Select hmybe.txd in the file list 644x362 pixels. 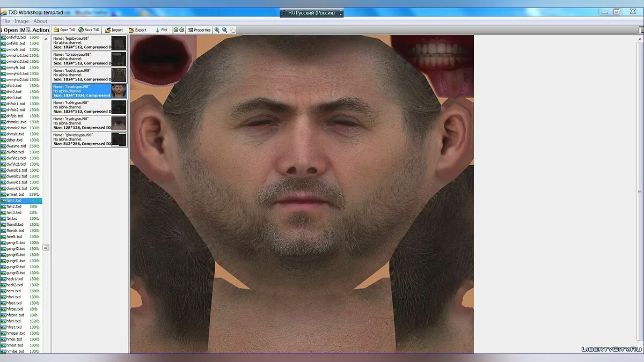point(21,351)
